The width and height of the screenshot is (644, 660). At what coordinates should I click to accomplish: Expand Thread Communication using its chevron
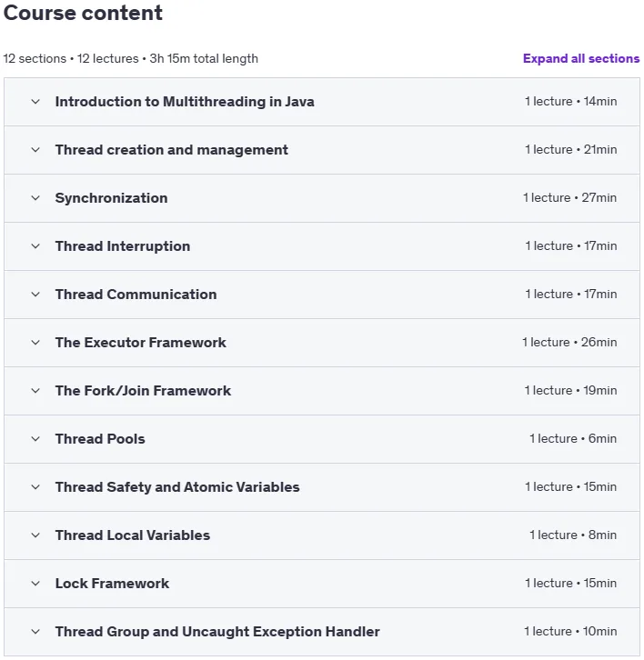(x=35, y=295)
